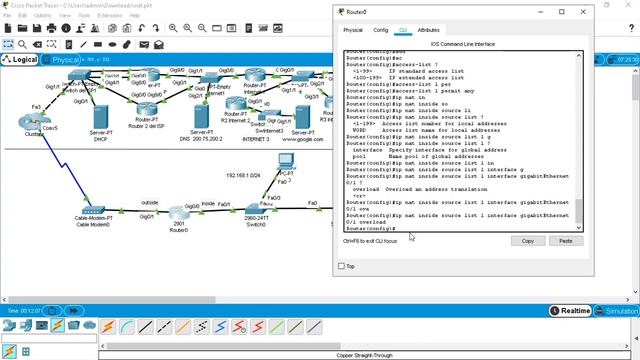Viewport: 640px width, 360px height.
Task: Click workspace horizontal scrollbar thumb
Action: [112, 300]
